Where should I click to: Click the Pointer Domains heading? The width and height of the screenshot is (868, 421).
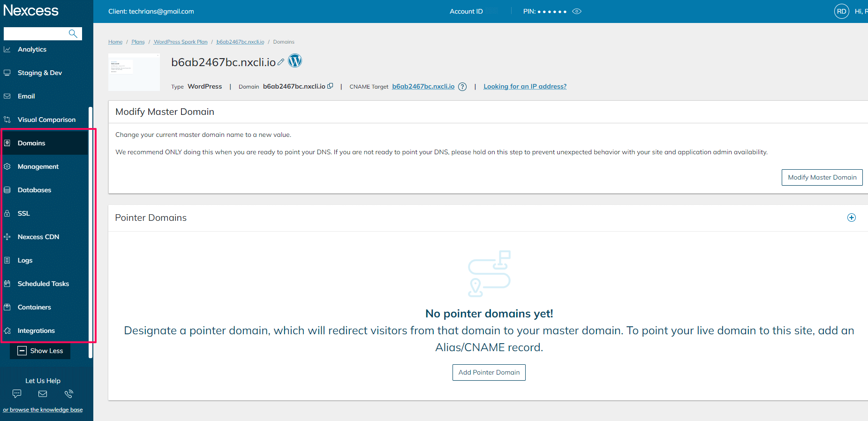(151, 218)
